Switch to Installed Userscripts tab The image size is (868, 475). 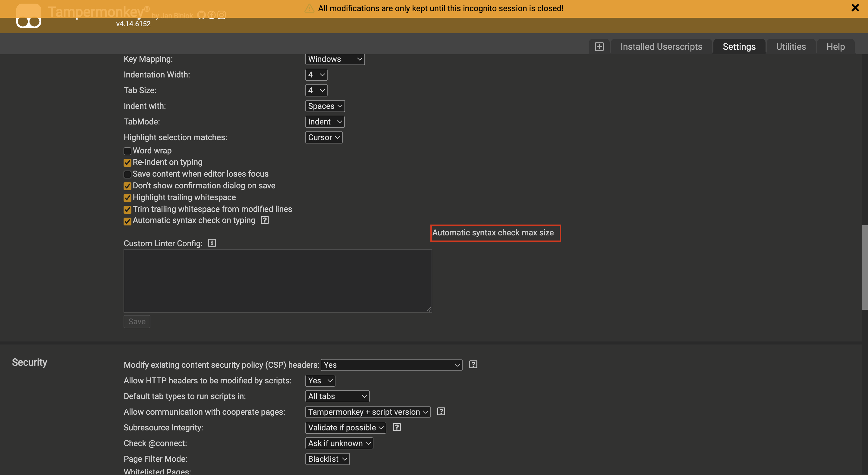tap(661, 46)
